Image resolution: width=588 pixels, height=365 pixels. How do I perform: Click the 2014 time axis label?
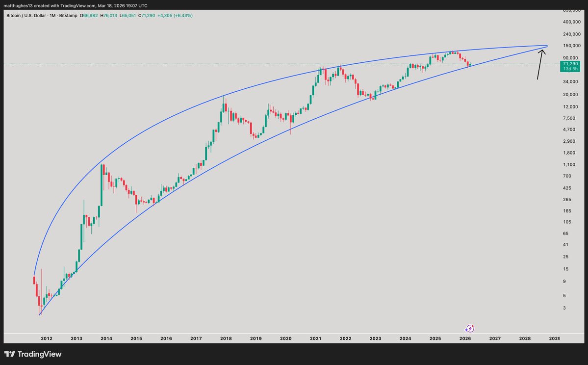pyautogui.click(x=106, y=339)
